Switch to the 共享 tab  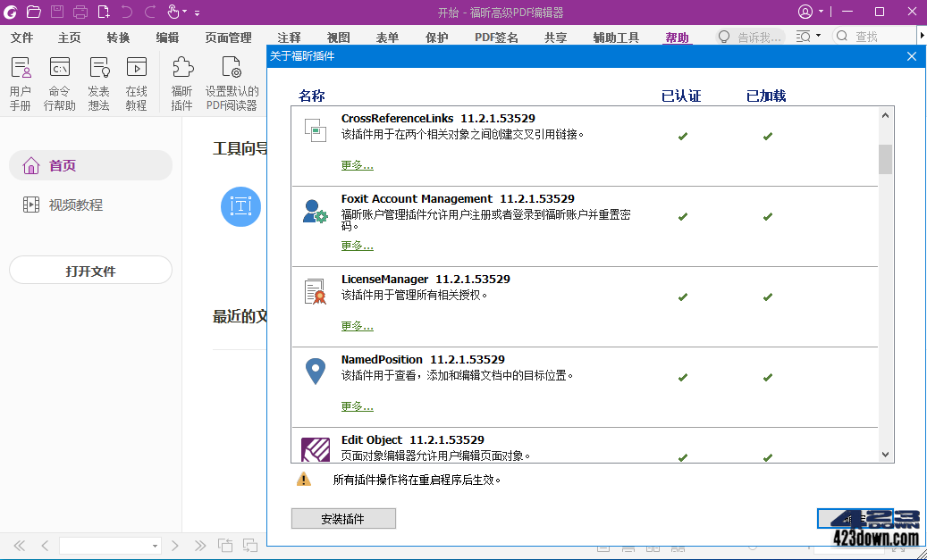(x=556, y=38)
